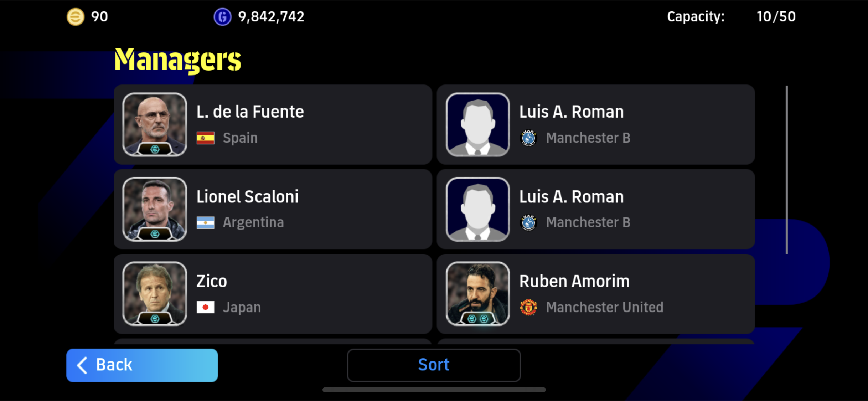
Task: Select first Luis A. Roman silhouette avatar
Action: pyautogui.click(x=478, y=124)
